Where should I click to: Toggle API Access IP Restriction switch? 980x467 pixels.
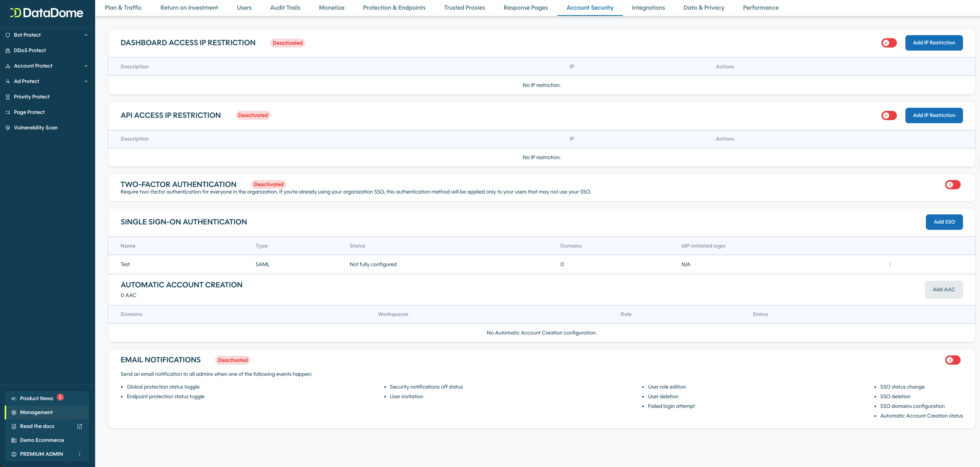pyautogui.click(x=889, y=115)
